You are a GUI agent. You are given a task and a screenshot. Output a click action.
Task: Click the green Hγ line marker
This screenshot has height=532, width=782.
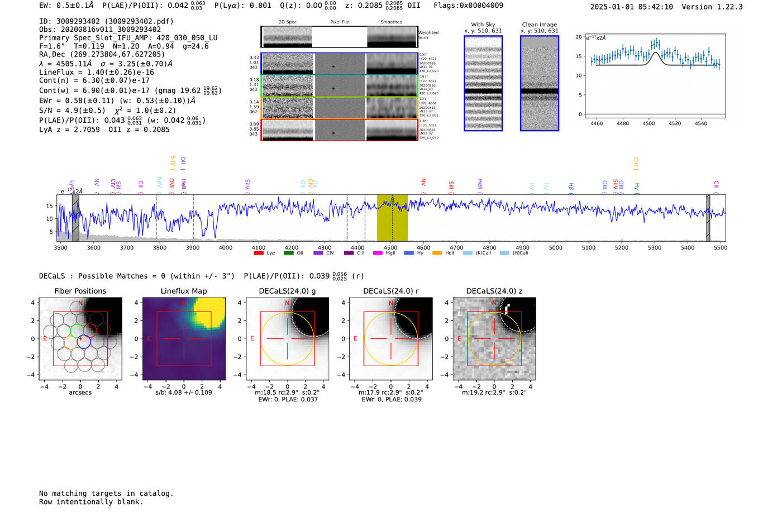636,188
